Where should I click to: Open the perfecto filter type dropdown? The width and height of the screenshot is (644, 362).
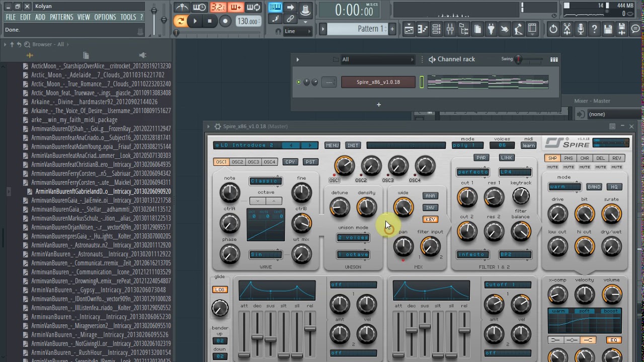pos(473,172)
